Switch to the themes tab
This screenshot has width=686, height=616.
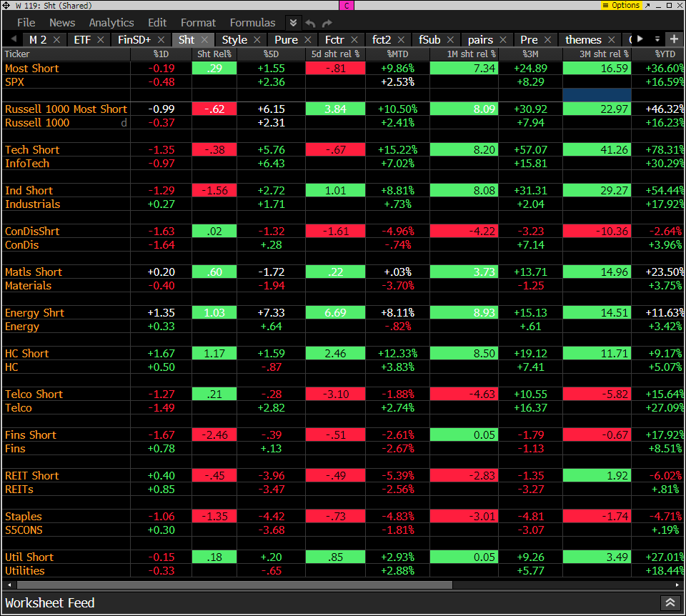(583, 40)
